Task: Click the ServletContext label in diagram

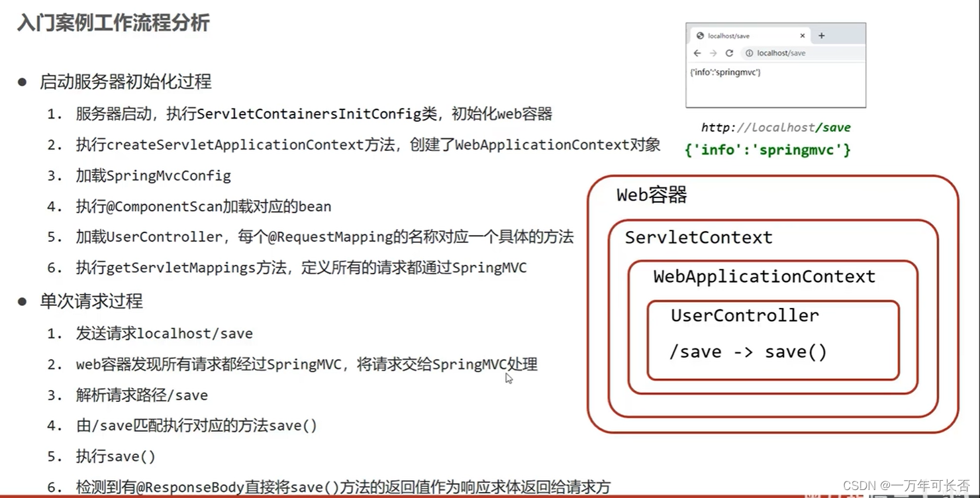Action: pos(699,237)
